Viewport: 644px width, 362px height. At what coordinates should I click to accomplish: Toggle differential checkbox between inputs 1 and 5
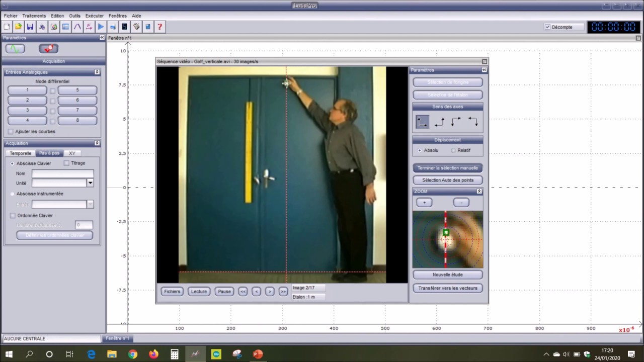(52, 91)
